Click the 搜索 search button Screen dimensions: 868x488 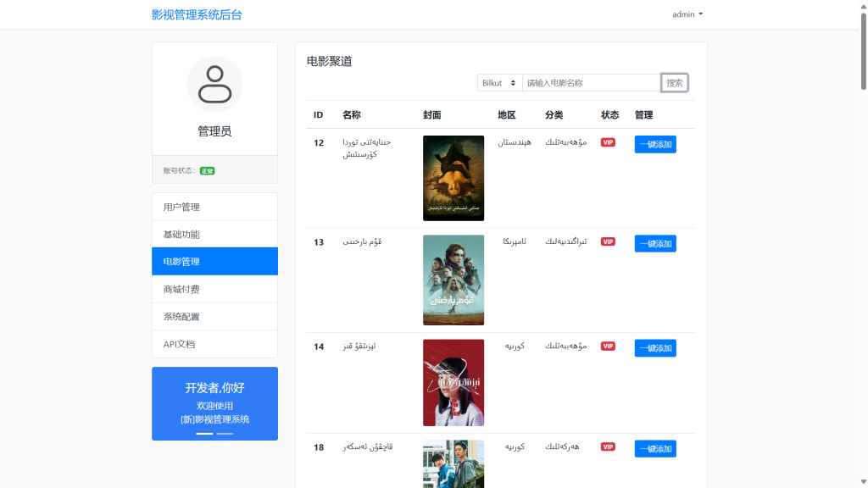[x=674, y=83]
